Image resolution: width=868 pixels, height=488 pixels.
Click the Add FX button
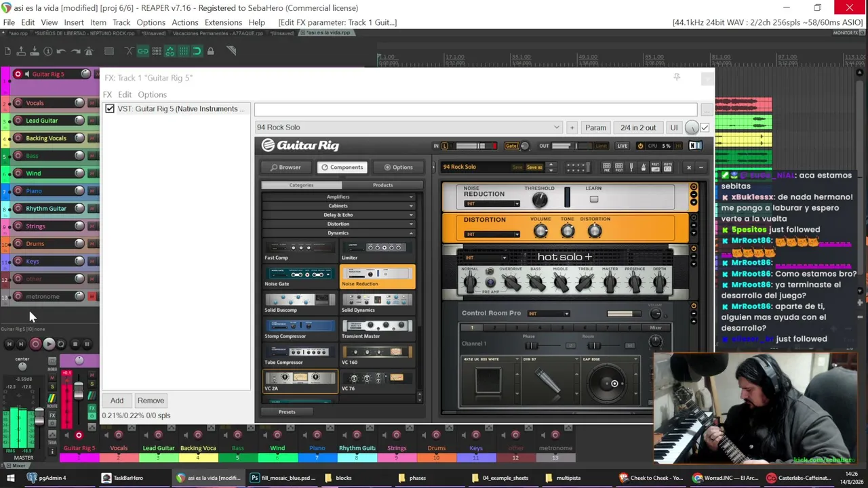[117, 401]
